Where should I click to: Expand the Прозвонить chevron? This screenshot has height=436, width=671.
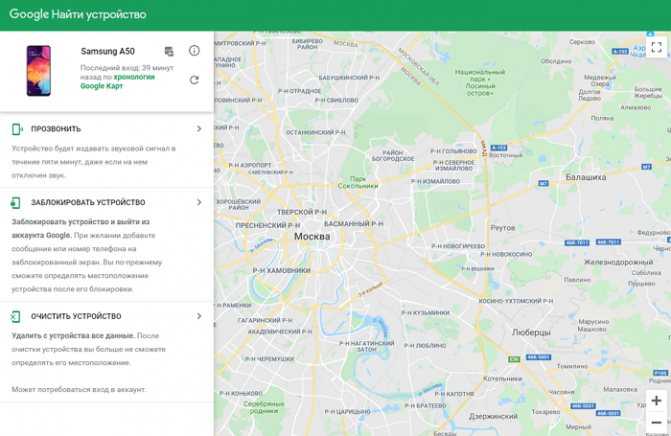[x=199, y=129]
